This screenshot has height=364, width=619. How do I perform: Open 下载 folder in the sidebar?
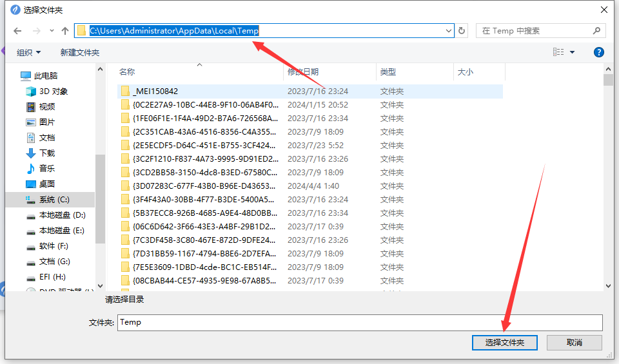pyautogui.click(x=47, y=153)
